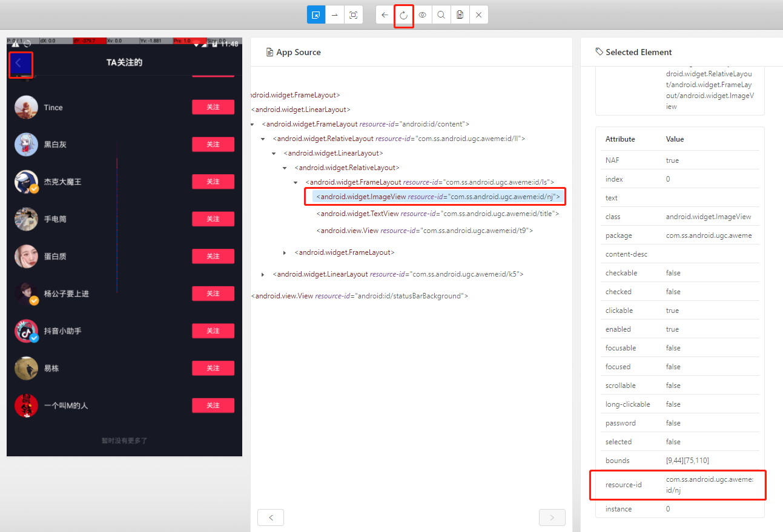Screen dimensions: 783x532
Task: Click the Attribute column header
Action: tap(620, 139)
